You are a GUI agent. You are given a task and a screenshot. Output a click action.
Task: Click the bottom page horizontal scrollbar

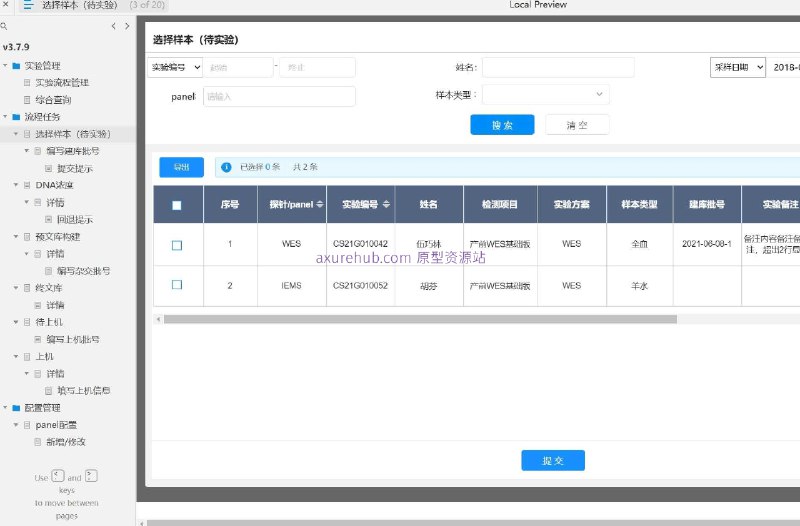click(473, 523)
